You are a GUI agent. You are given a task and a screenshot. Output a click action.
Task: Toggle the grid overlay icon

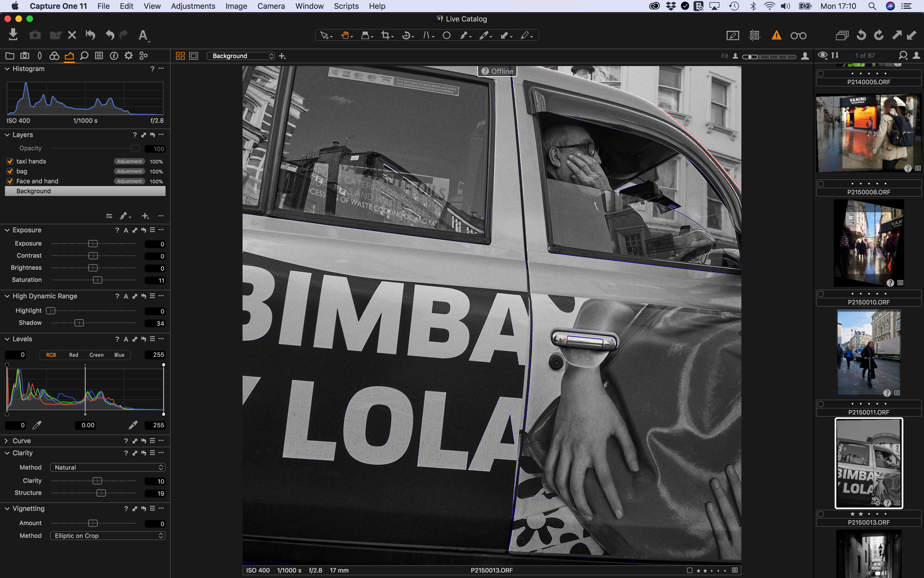[x=754, y=35]
